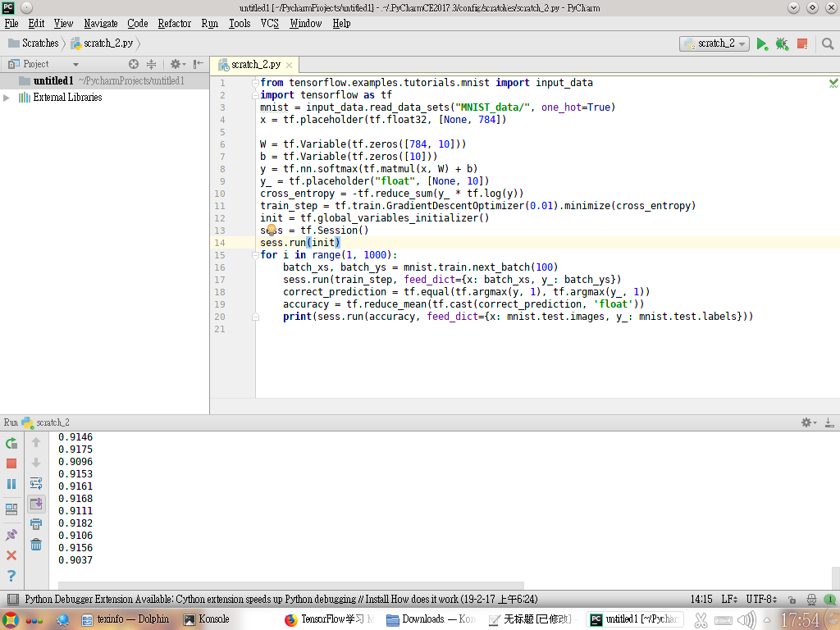Viewport: 840px width, 630px height.
Task: Print run output with printer icon
Action: [x=36, y=524]
